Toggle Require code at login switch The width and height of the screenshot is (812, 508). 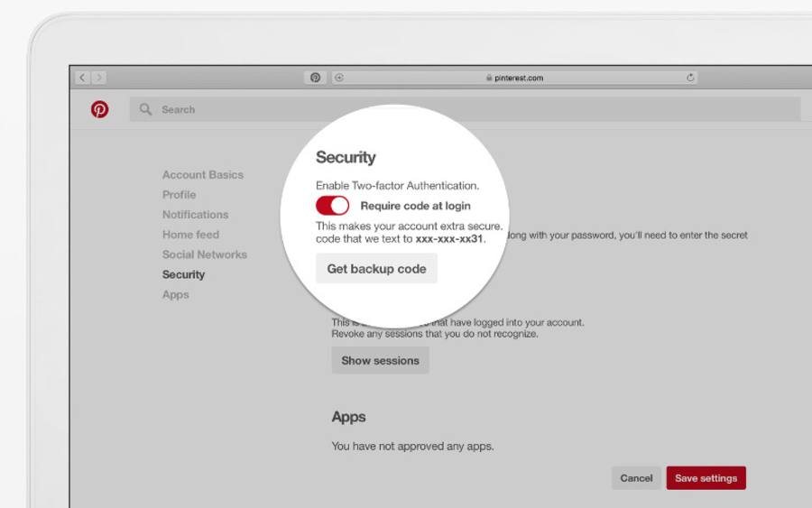pos(332,206)
